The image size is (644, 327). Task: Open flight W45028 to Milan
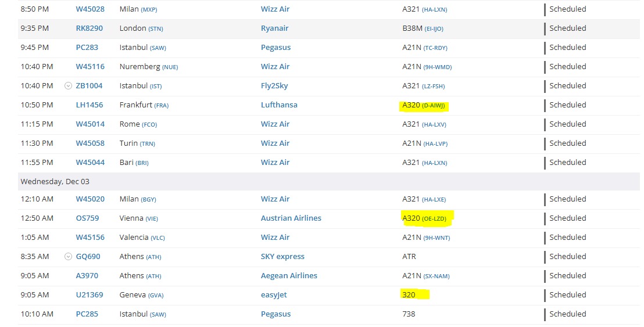pos(90,9)
